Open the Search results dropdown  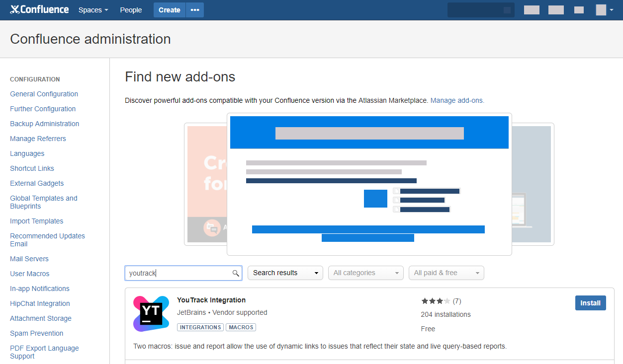(285, 273)
